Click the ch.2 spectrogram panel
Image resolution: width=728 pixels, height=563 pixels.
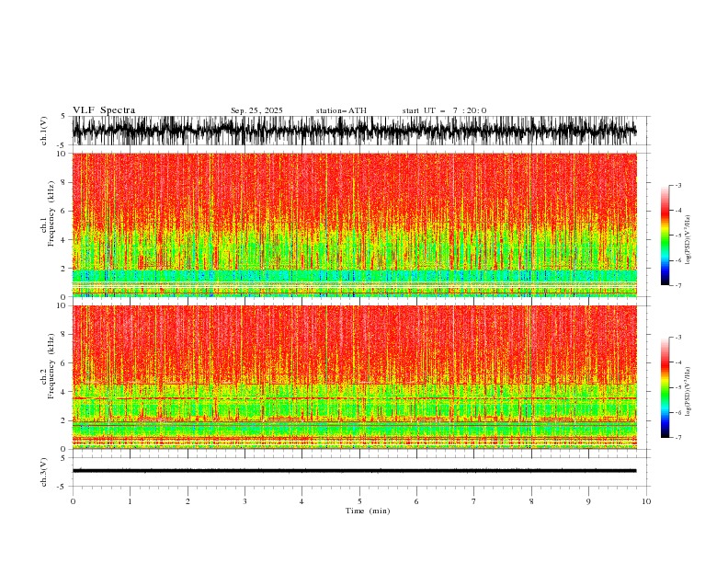pos(354,377)
